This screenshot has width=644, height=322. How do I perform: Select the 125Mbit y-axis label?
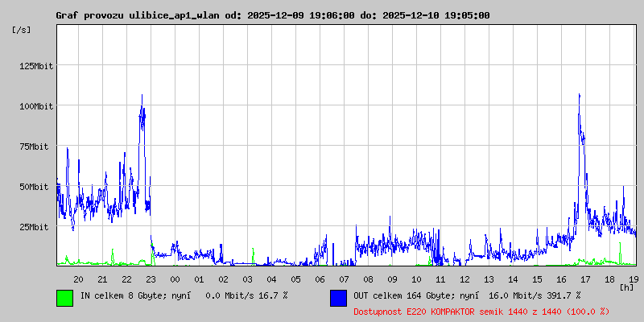pyautogui.click(x=35, y=66)
